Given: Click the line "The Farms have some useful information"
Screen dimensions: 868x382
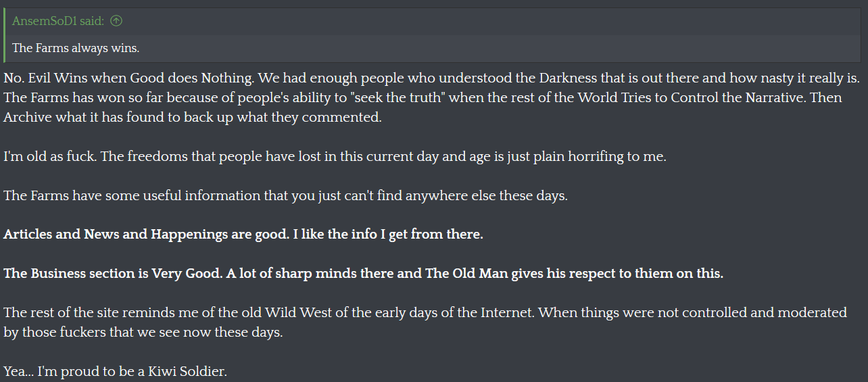Looking at the screenshot, I should click(x=135, y=195).
